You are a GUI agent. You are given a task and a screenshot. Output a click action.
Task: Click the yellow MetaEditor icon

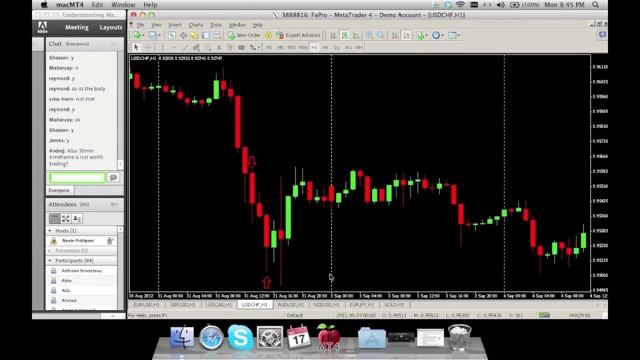click(268, 36)
